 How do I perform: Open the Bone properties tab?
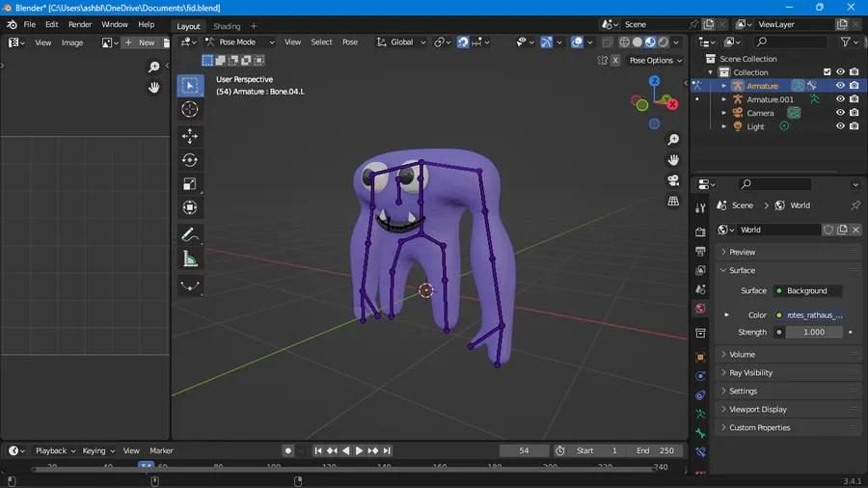coord(700,433)
